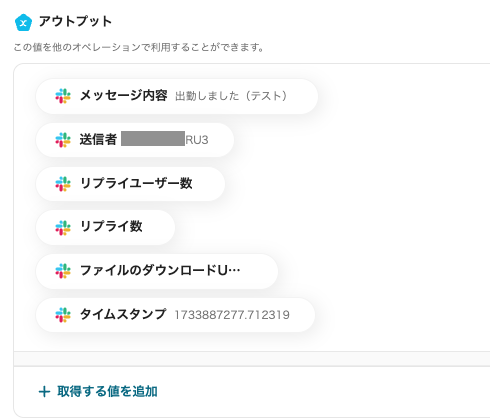The image size is (490, 418).
Task: Click Slack icon beside リプライ数
Action: click(x=63, y=227)
